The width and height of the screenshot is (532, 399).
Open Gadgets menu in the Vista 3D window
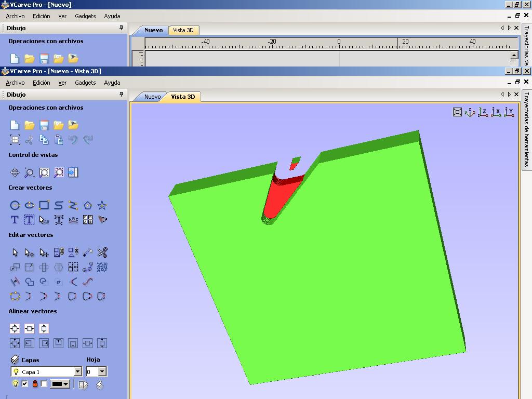(x=85, y=83)
